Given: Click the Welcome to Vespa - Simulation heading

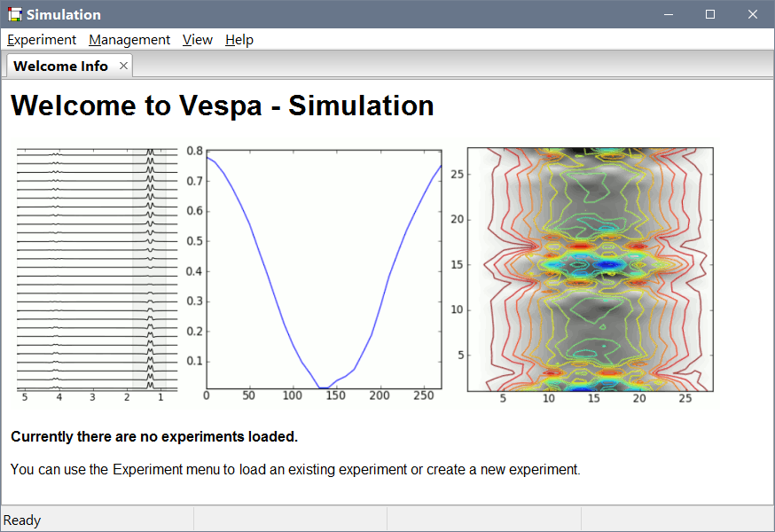Looking at the screenshot, I should coord(222,106).
